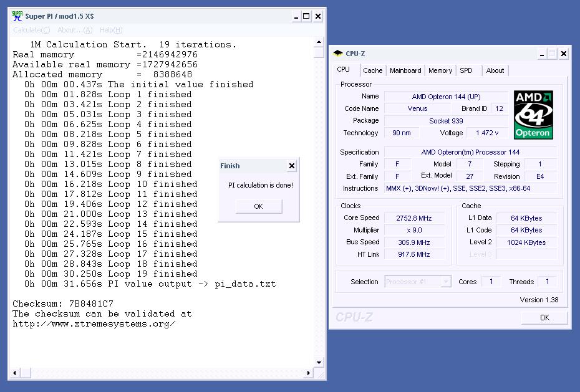
Task: Click the L1 Code value '64 KBytes'
Action: pos(526,230)
